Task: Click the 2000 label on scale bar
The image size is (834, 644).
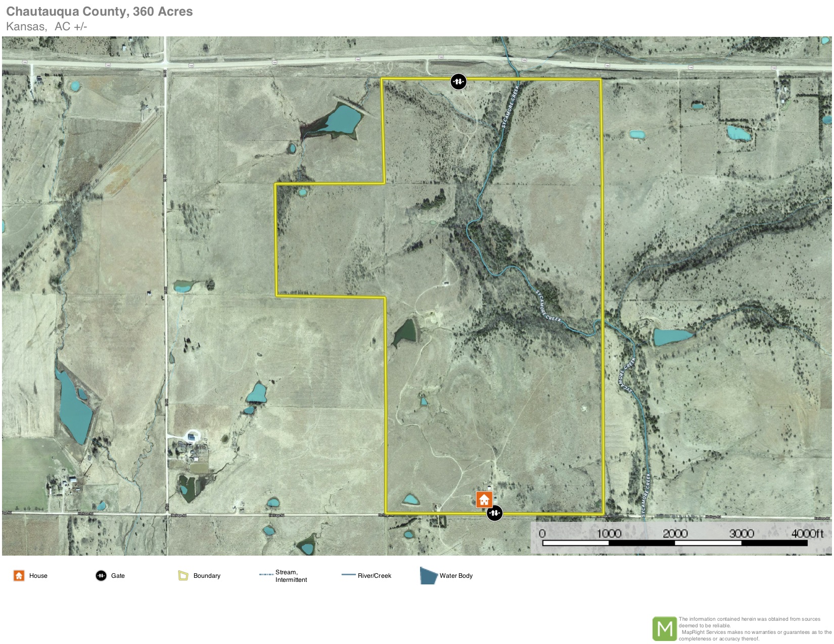Action: 675,533
